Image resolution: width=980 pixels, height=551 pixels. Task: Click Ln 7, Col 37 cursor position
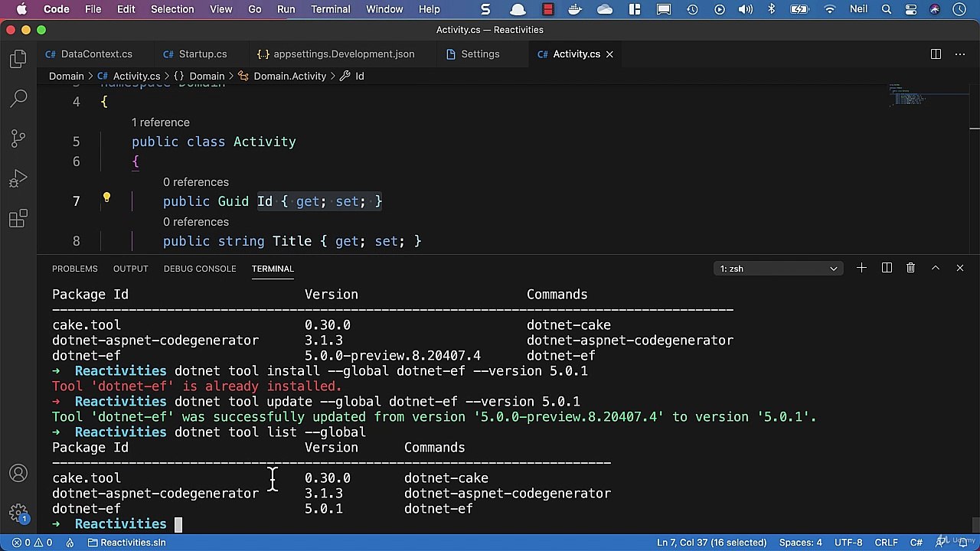pos(712,543)
